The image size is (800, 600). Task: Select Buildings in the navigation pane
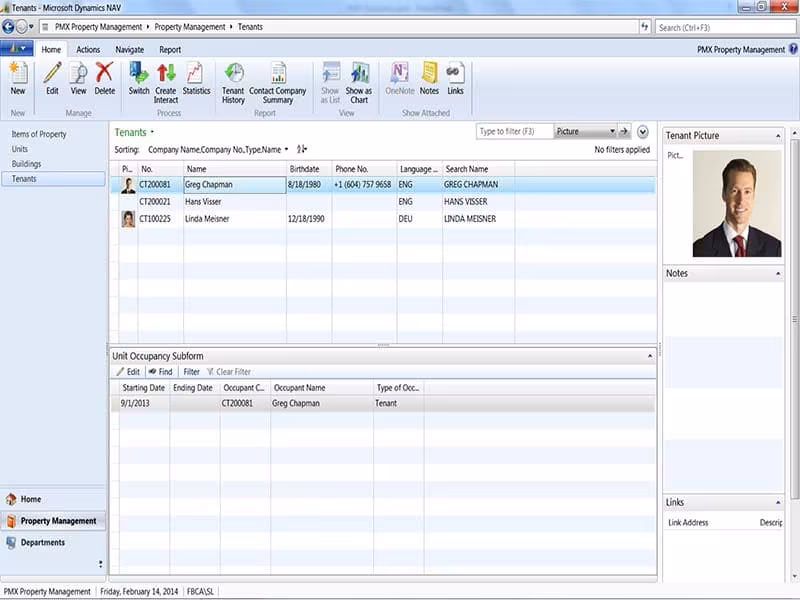pos(27,164)
